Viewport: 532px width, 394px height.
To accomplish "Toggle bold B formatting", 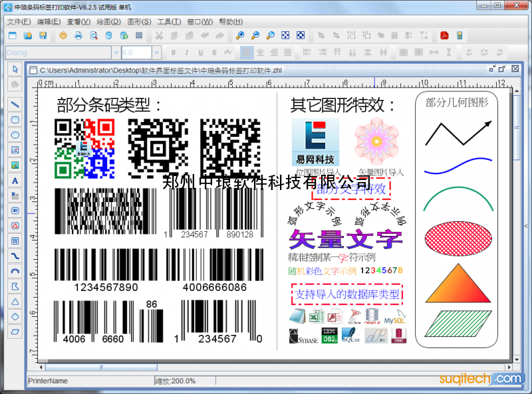I will 174,52.
